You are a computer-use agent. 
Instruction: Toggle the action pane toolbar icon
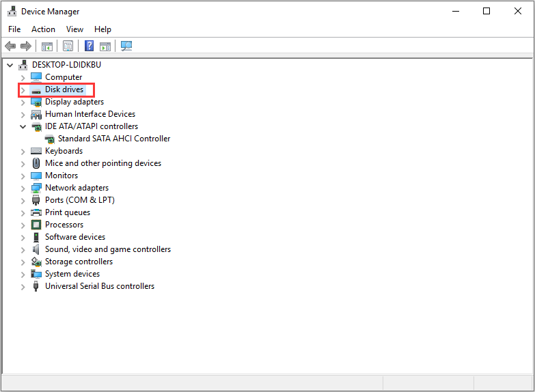point(105,46)
